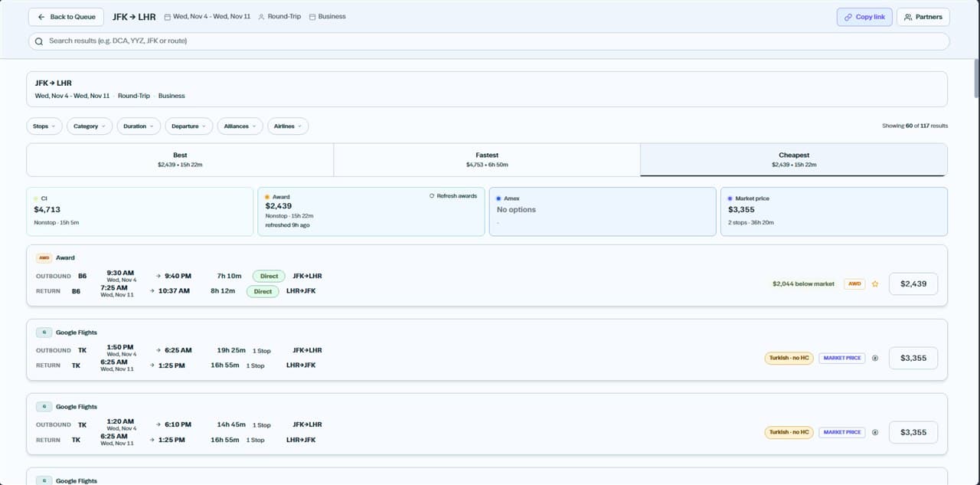Screen dimensions: 980x485
Task: Open the Partners panel
Action: [923, 17]
